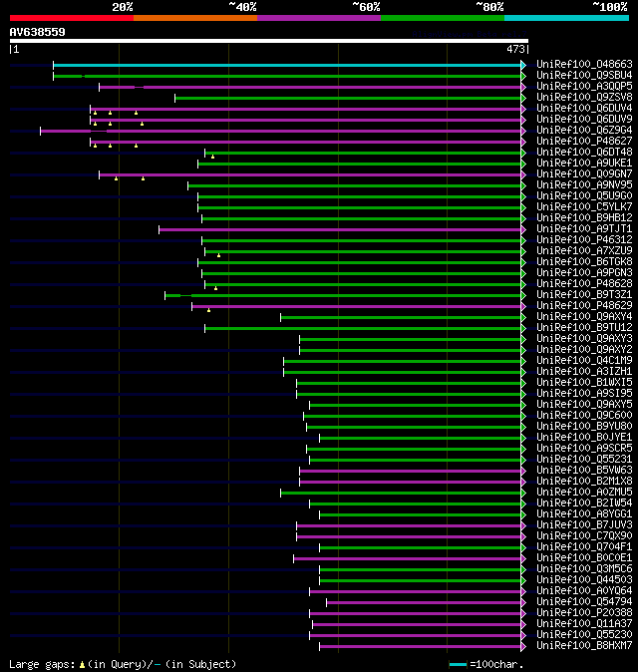Select the AV638559 query label

click(x=37, y=32)
